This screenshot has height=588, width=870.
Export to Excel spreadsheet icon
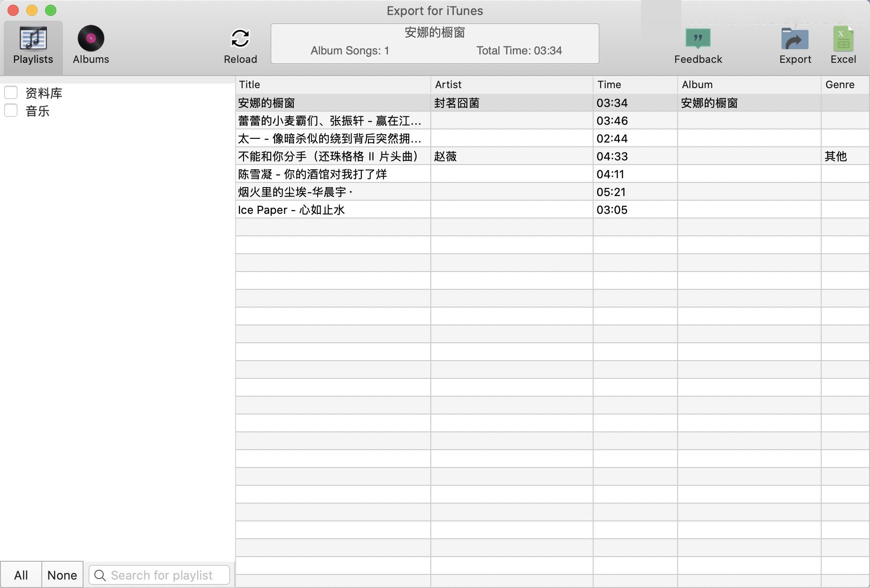click(843, 38)
